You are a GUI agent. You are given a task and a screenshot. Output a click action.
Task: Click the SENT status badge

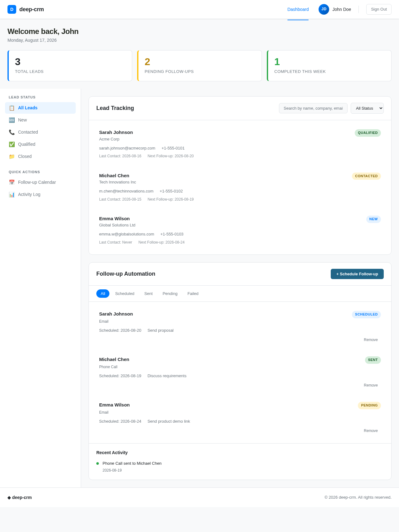373,360
